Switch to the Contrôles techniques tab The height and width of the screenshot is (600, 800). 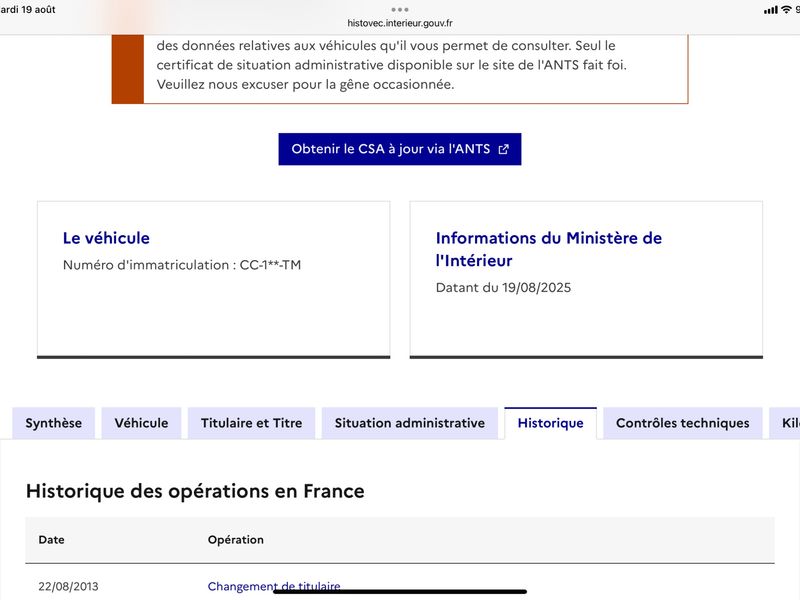coord(683,423)
